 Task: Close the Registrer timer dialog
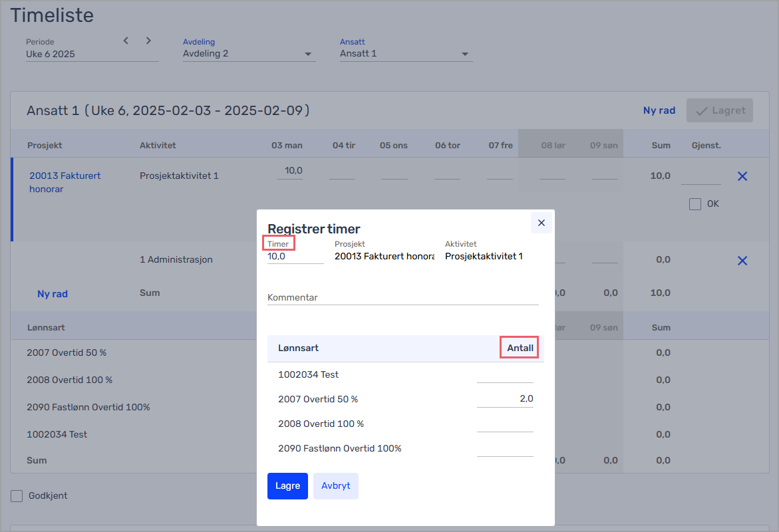point(542,223)
